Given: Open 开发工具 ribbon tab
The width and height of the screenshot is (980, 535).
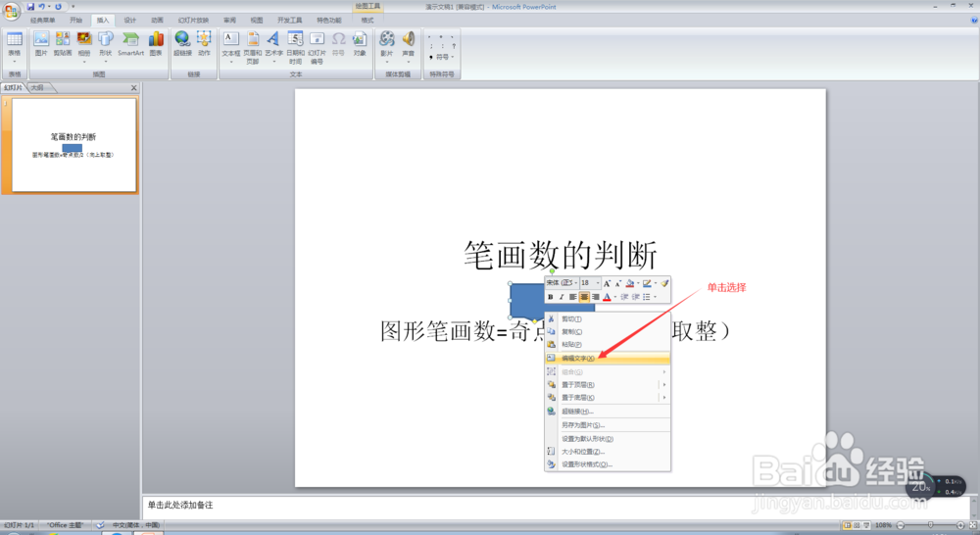Looking at the screenshot, I should 289,20.
